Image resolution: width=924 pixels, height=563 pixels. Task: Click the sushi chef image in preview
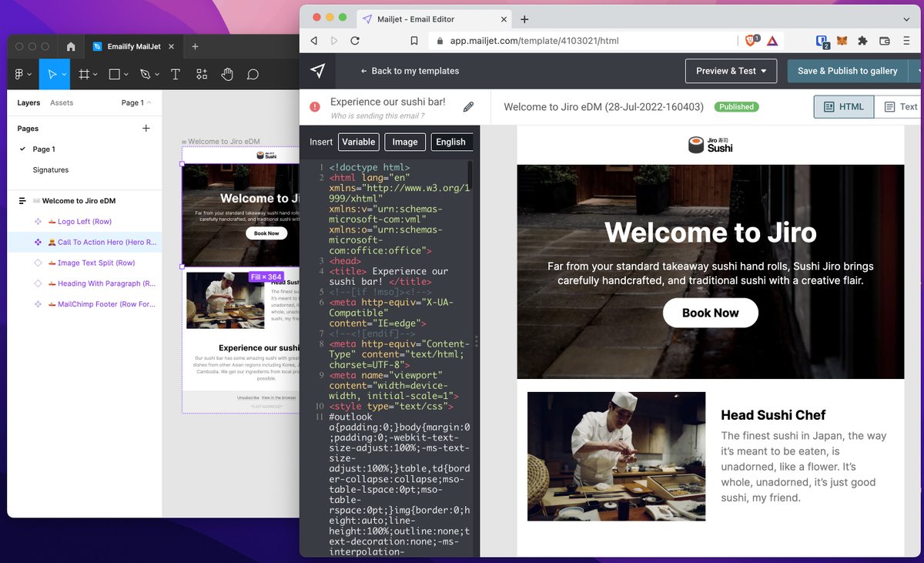click(616, 457)
